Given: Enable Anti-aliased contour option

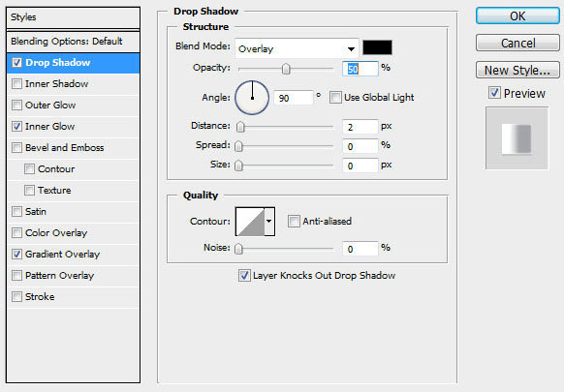Looking at the screenshot, I should click(294, 221).
